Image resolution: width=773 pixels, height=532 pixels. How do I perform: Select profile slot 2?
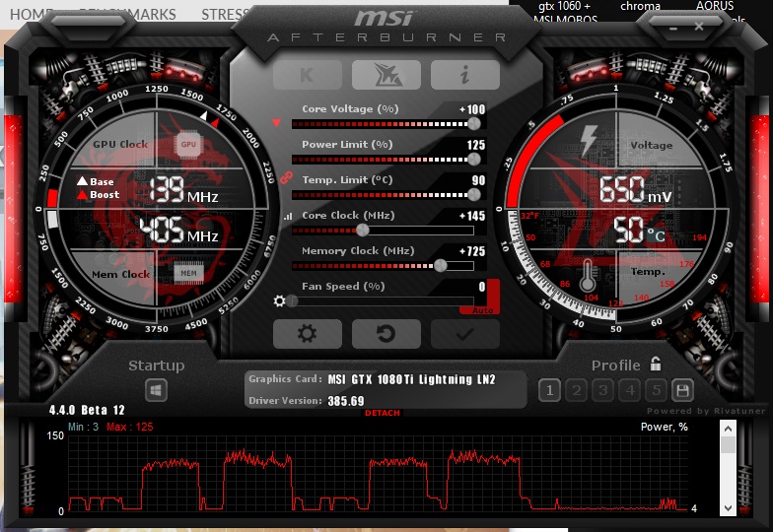coord(576,390)
